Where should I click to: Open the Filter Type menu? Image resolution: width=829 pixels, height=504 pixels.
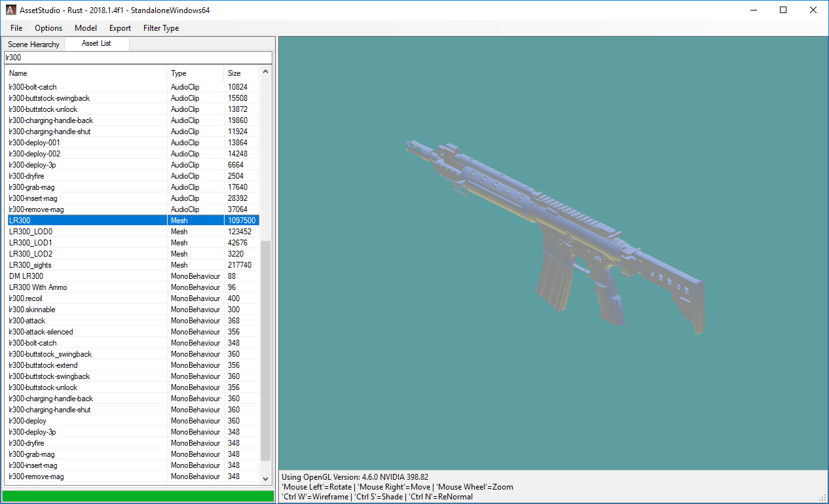click(x=160, y=28)
